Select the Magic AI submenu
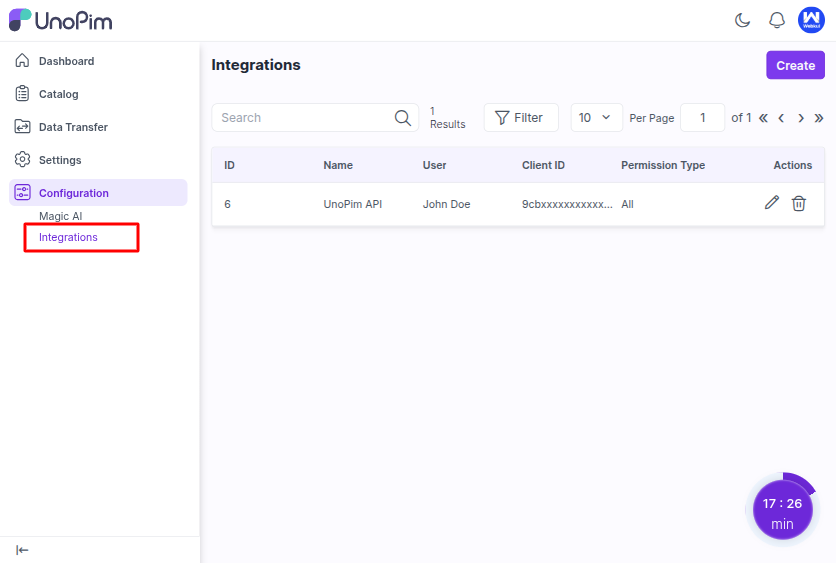 click(x=60, y=216)
